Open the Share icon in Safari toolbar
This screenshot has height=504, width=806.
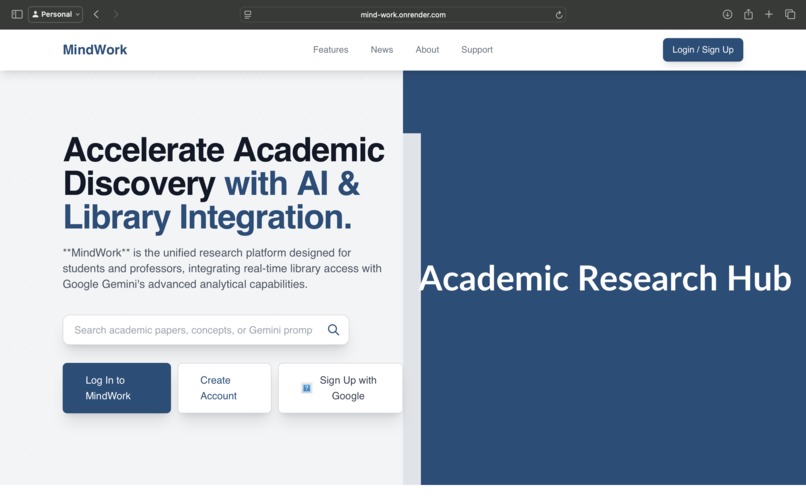(x=748, y=14)
